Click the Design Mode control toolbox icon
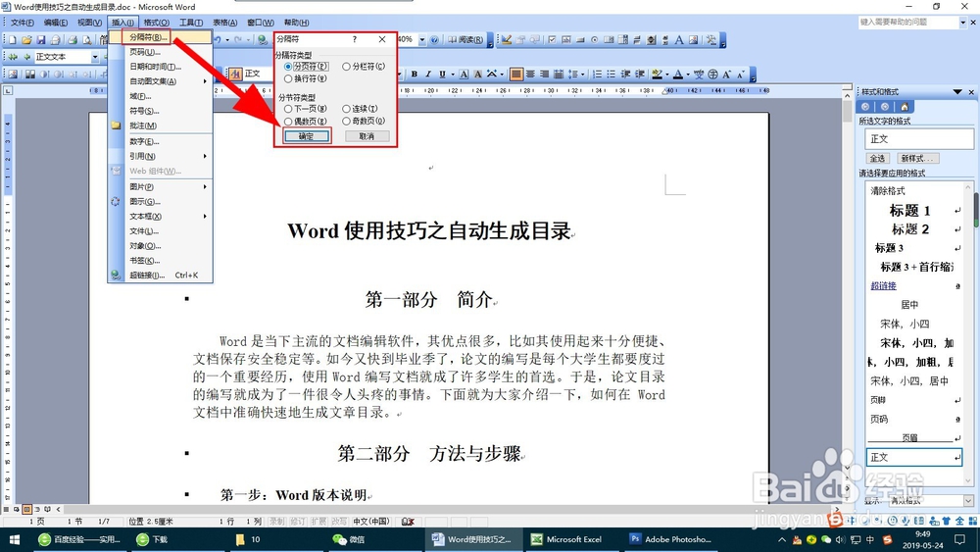 coord(507,40)
